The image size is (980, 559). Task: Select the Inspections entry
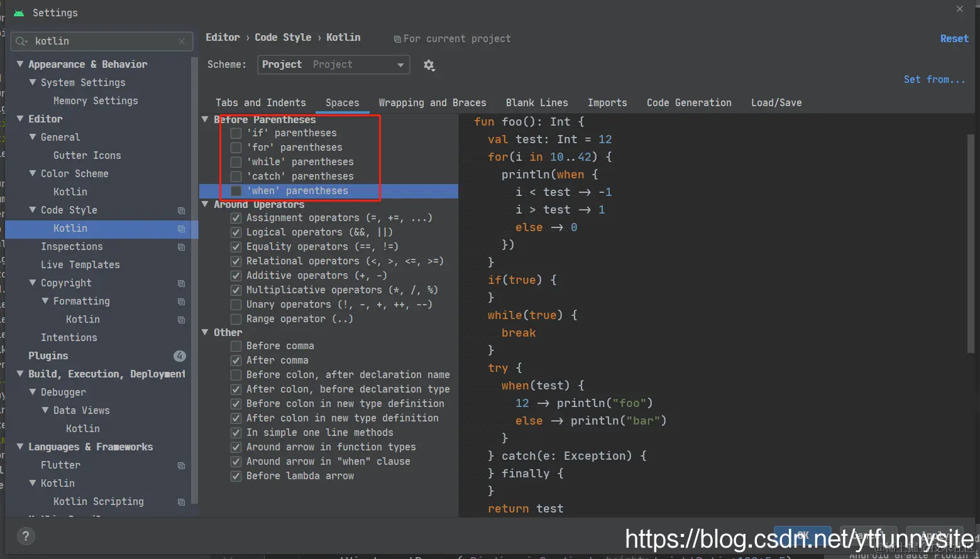click(72, 247)
